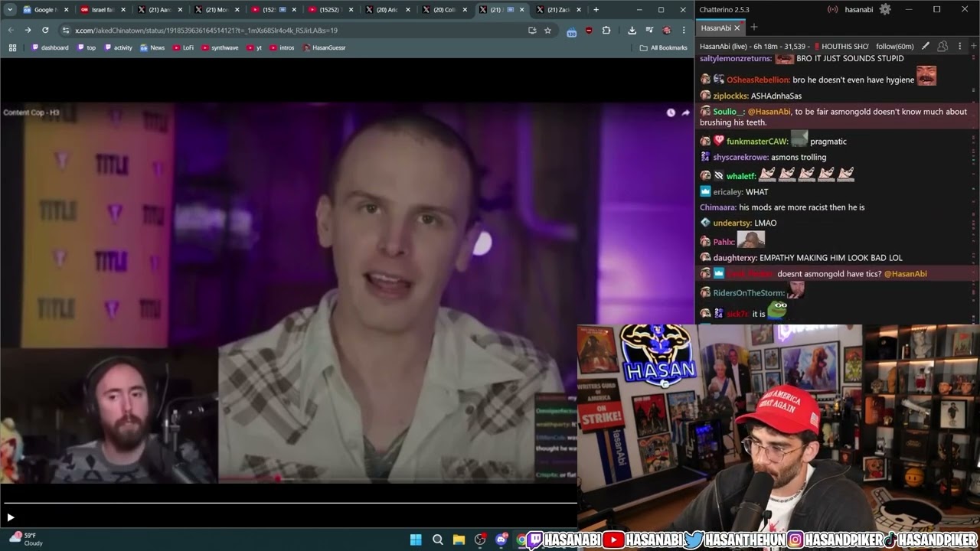
Task: Switch to the (20) Aric X tab
Action: (387, 10)
